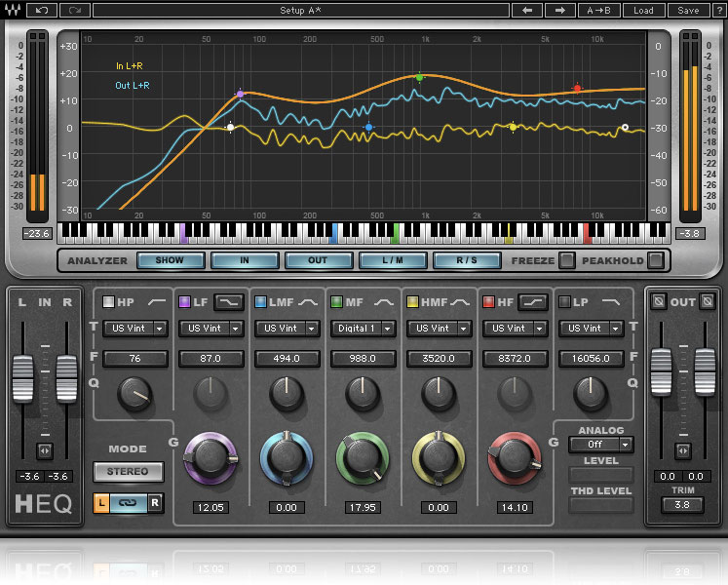Toggle the HP band on

point(108,302)
